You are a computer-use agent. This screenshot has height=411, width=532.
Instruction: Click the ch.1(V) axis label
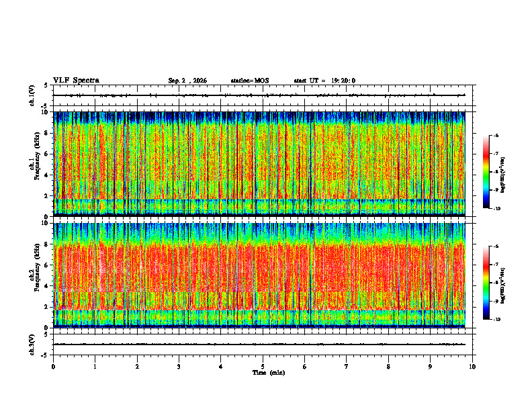(32, 95)
